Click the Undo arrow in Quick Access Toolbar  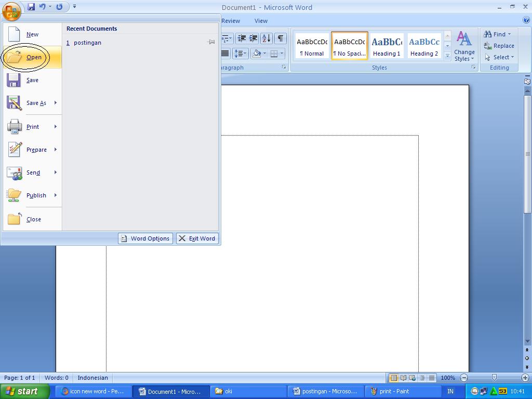43,6
